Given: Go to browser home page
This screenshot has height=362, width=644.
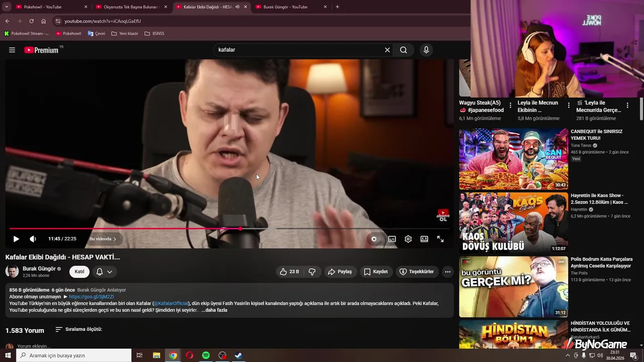Looking at the screenshot, I should click(x=44, y=21).
